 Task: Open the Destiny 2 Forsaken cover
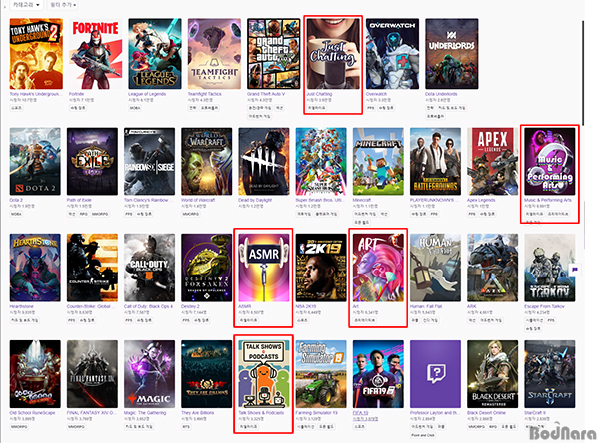tap(207, 267)
